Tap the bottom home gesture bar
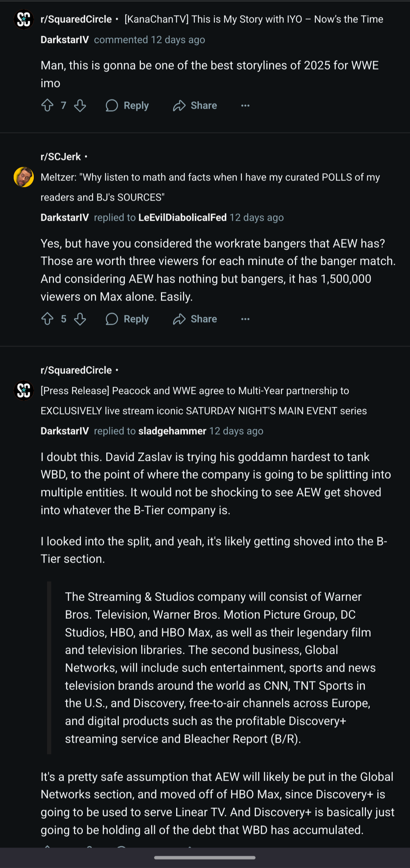Image resolution: width=410 pixels, height=868 pixels. pos(205,857)
